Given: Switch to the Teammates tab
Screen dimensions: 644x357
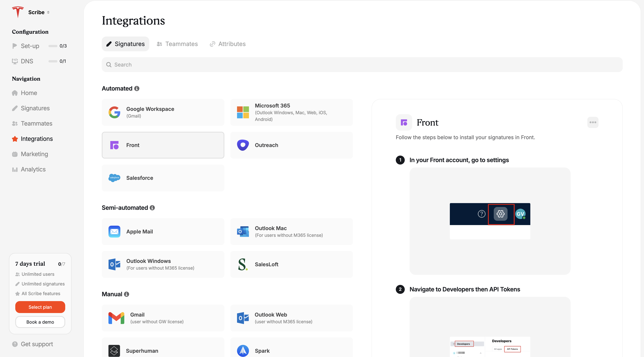Looking at the screenshot, I should tap(177, 44).
